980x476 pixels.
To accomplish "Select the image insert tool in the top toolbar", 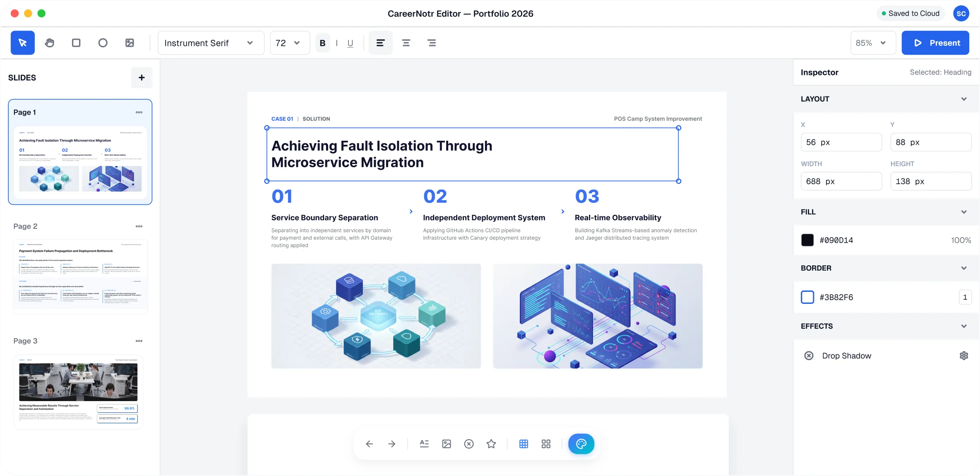I will tap(130, 43).
